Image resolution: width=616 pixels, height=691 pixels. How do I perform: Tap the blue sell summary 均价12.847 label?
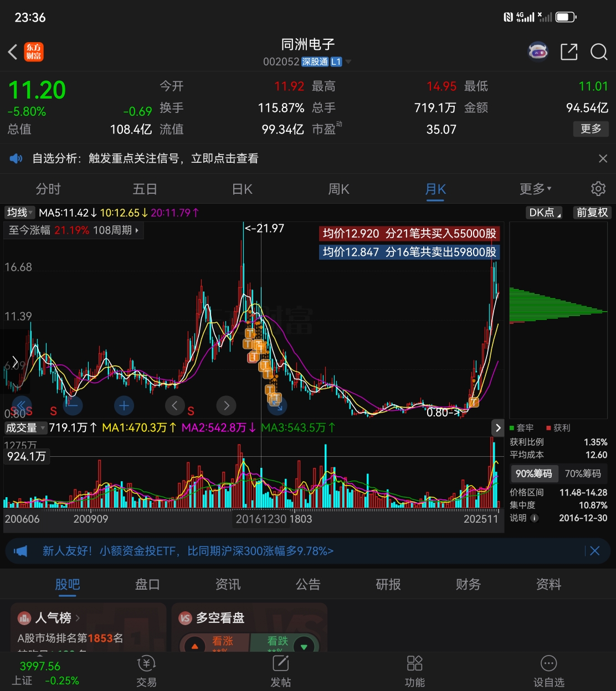coord(409,252)
